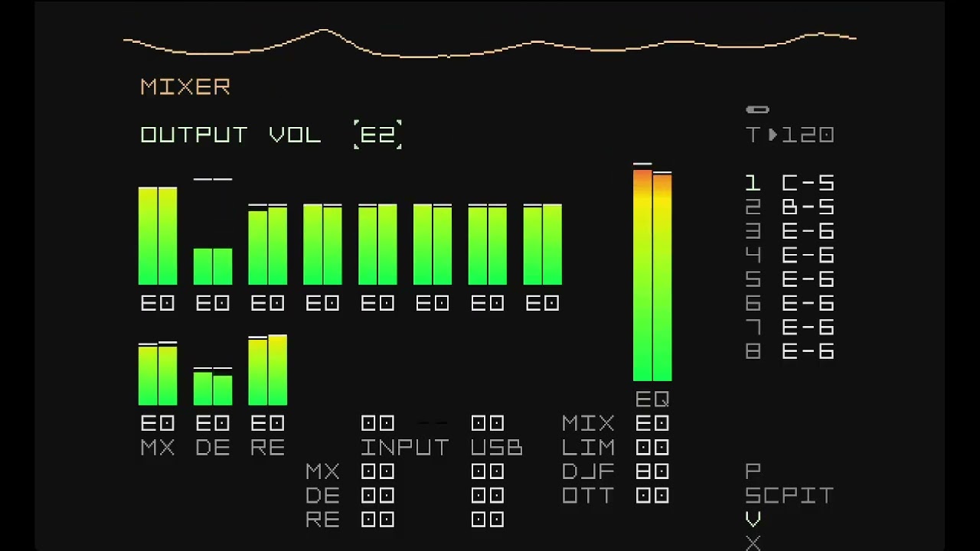Open SCPIT row in navigation map

click(789, 495)
